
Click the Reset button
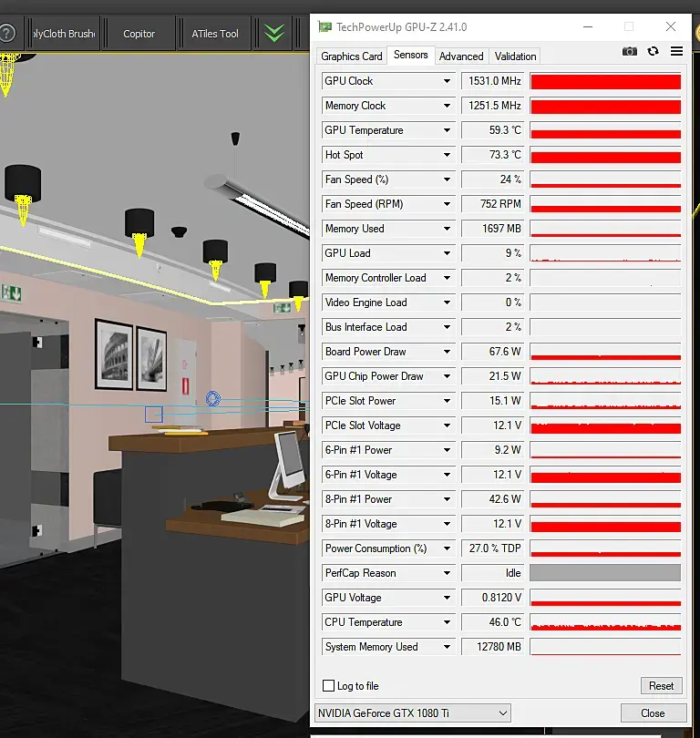[x=661, y=686]
